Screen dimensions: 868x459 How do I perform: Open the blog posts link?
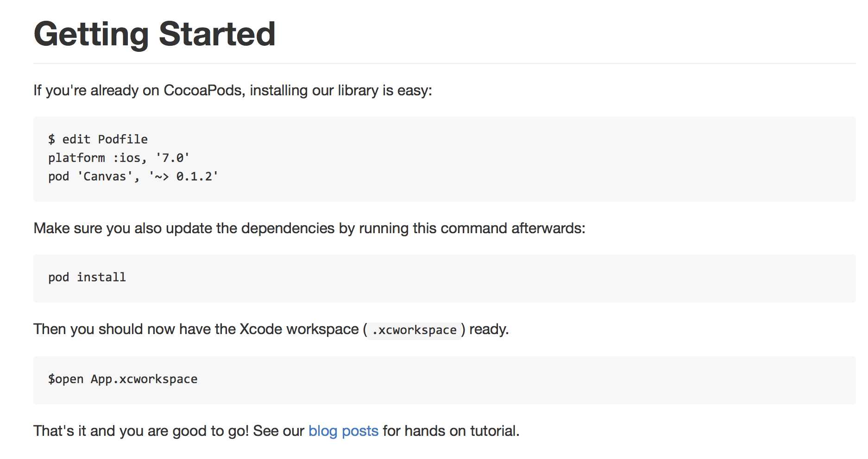(343, 431)
